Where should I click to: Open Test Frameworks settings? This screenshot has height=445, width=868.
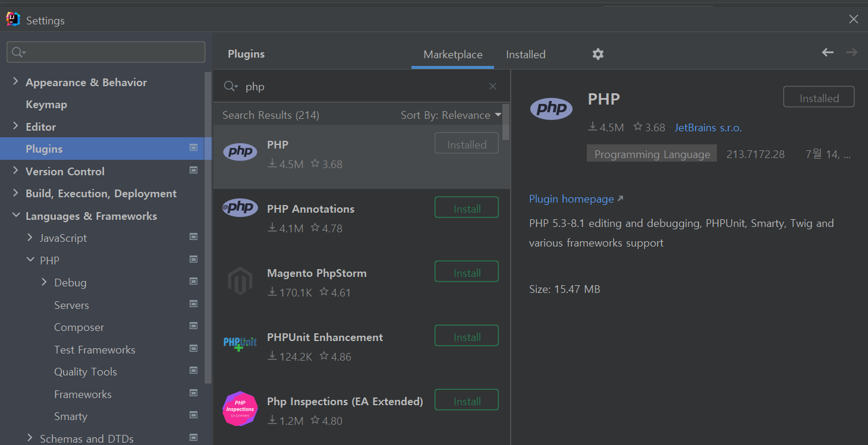point(95,350)
